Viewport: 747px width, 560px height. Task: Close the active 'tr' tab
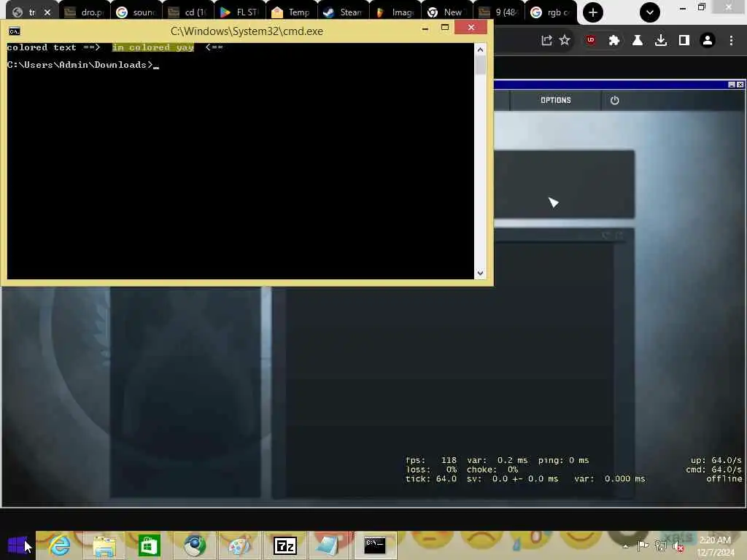click(47, 12)
